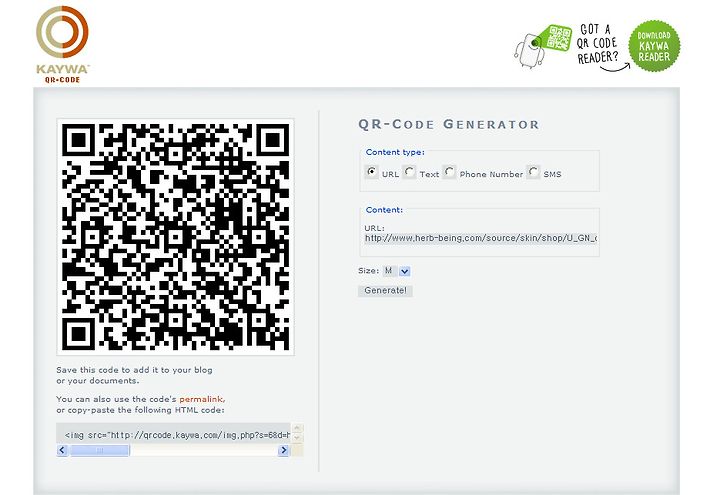
Task: Choose the SMS radio button
Action: click(533, 172)
